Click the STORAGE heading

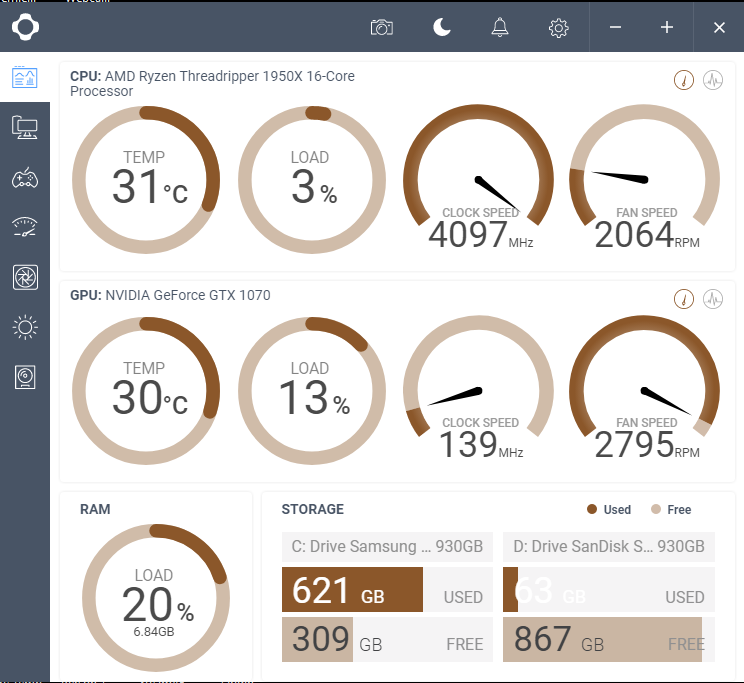313,509
